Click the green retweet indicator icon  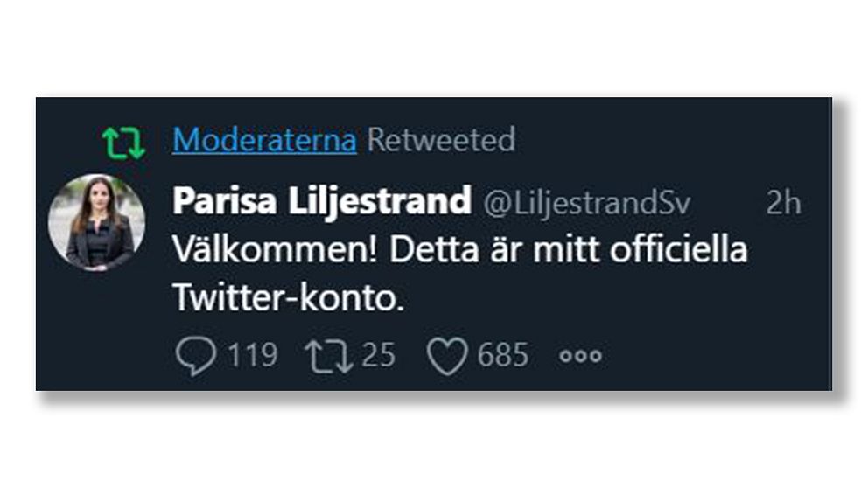click(123, 143)
